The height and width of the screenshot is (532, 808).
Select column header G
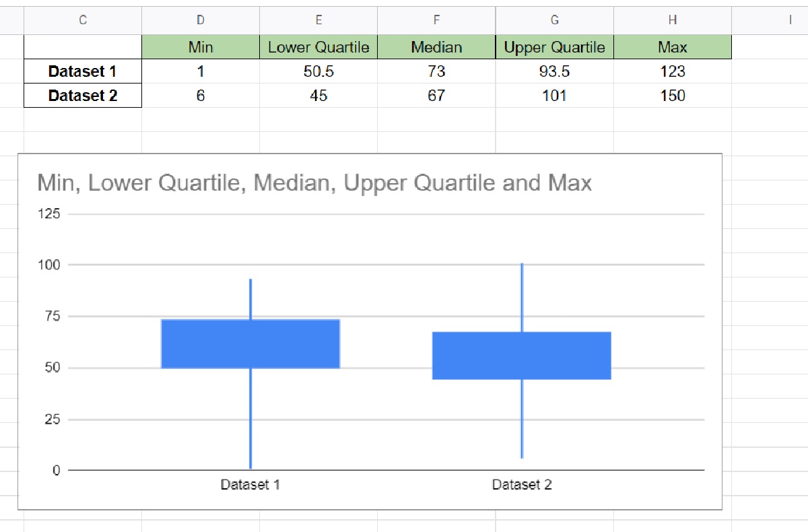point(555,20)
